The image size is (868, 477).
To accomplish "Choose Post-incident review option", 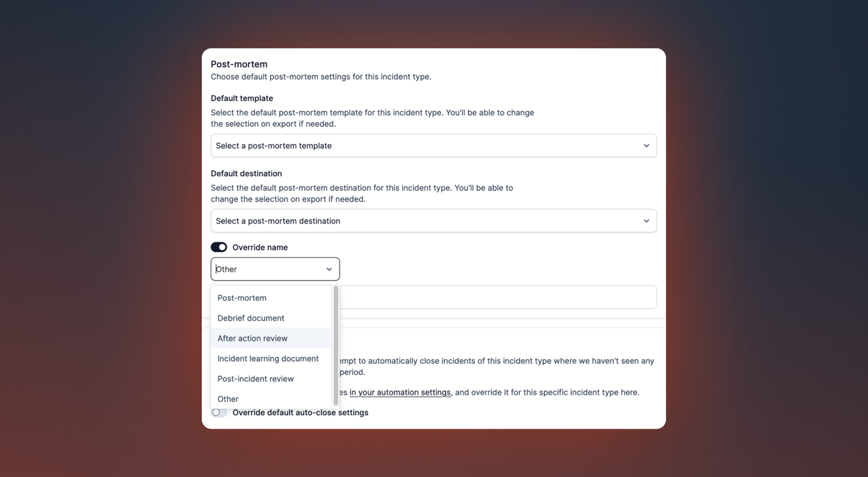I will (x=271, y=378).
